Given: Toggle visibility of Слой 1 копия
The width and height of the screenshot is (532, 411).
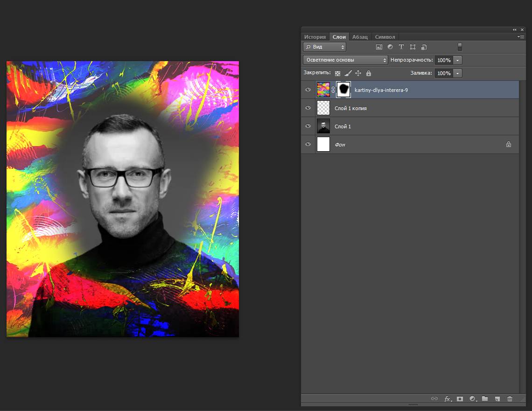Looking at the screenshot, I should pos(308,108).
